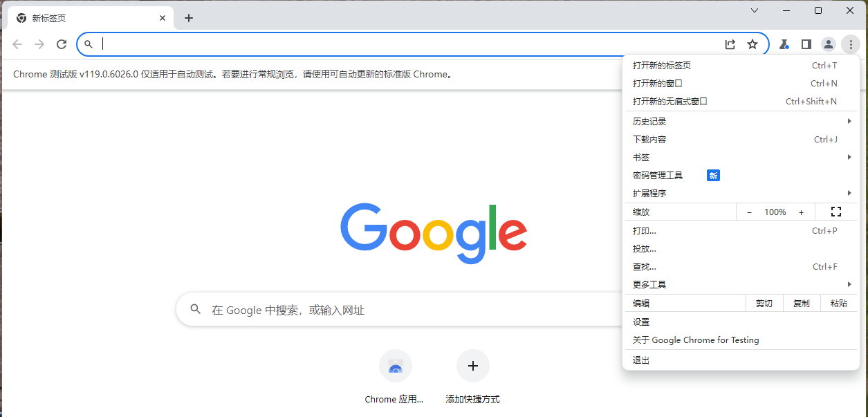Click the 复制 button in edit row
Image resolution: width=868 pixels, height=417 pixels.
click(802, 304)
